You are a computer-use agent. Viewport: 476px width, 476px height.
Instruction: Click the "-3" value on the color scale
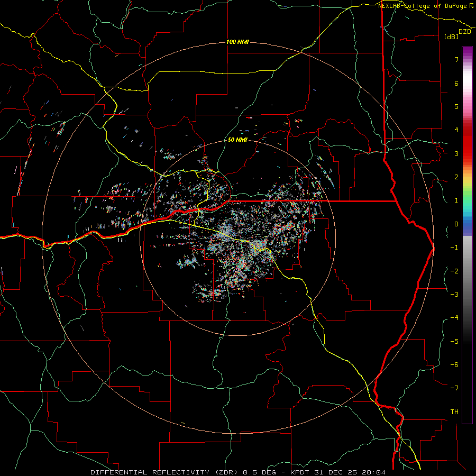454,295
